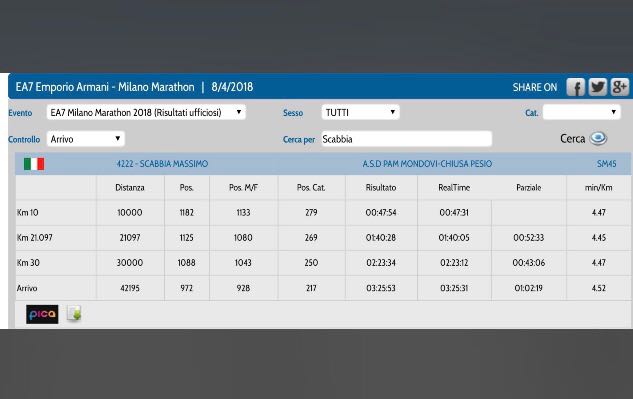Click Km 30 result 02:23:34
Image resolution: width=633 pixels, height=399 pixels.
point(381,262)
